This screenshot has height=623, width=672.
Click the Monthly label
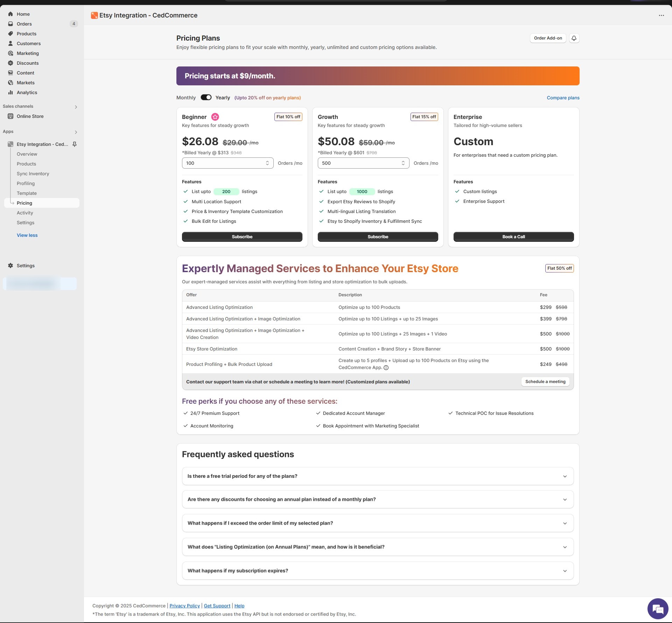coord(186,98)
